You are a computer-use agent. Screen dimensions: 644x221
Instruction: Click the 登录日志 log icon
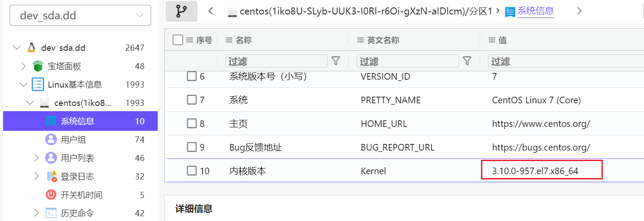click(x=52, y=176)
